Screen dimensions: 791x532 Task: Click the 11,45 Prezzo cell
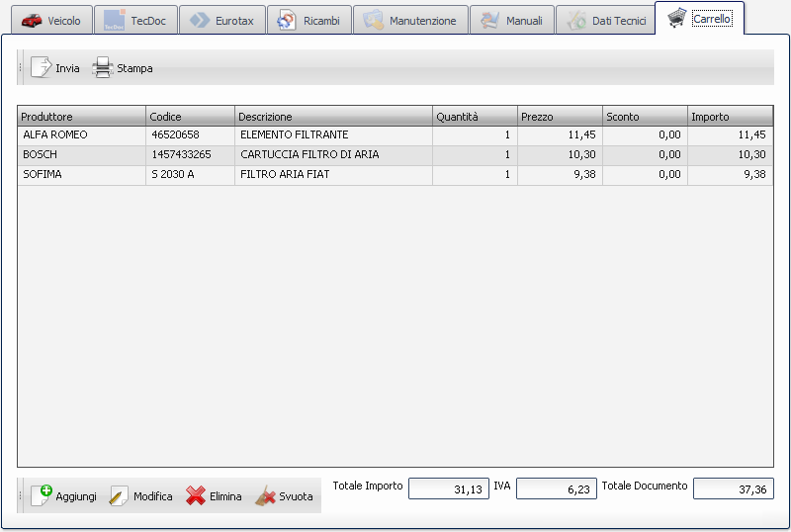(560, 135)
